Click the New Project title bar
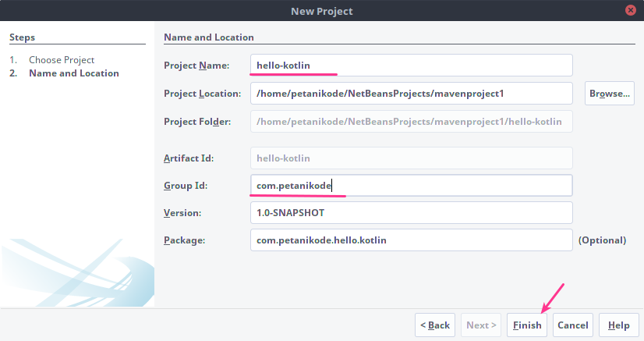 321,11
